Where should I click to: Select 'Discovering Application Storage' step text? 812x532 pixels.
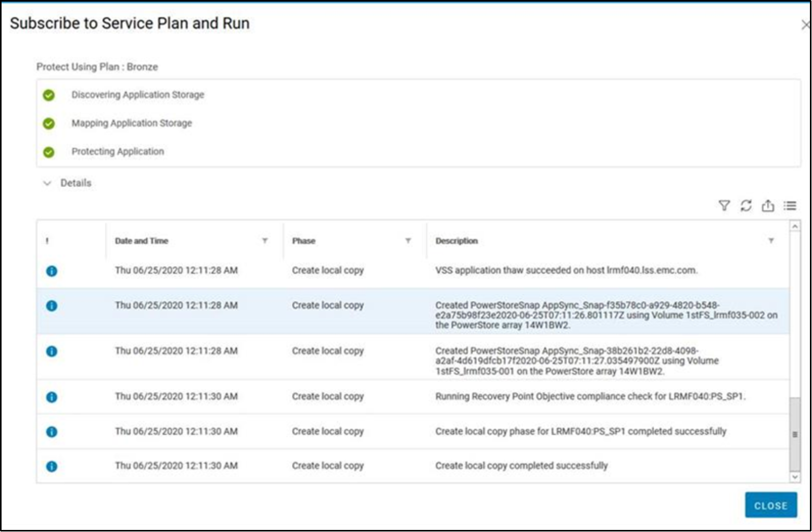click(138, 95)
